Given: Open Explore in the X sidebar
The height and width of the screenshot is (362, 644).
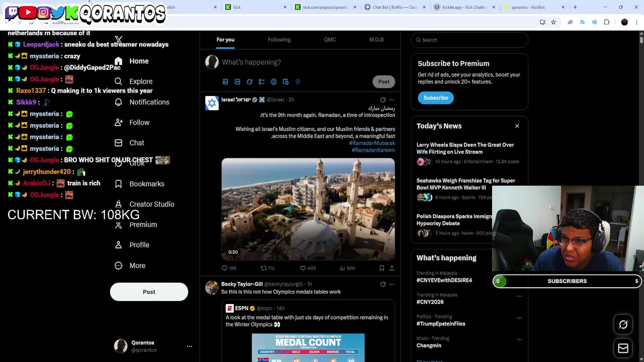Looking at the screenshot, I should 133,81.
